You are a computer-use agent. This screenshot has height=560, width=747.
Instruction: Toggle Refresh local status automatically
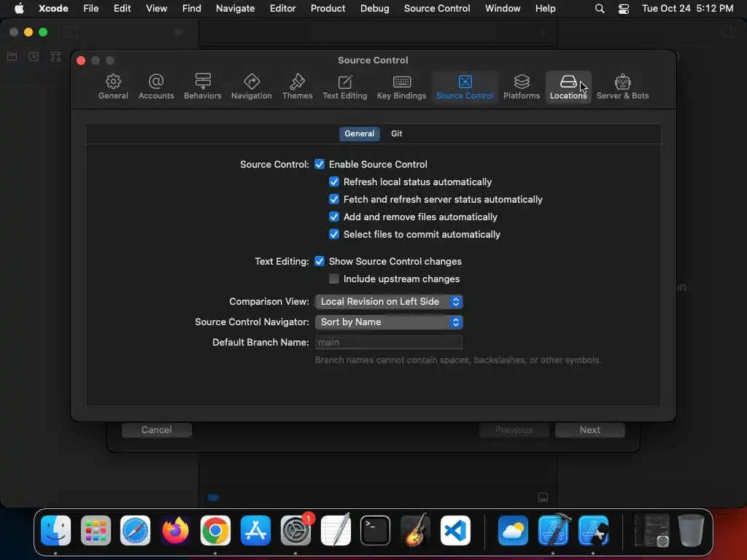click(x=334, y=182)
